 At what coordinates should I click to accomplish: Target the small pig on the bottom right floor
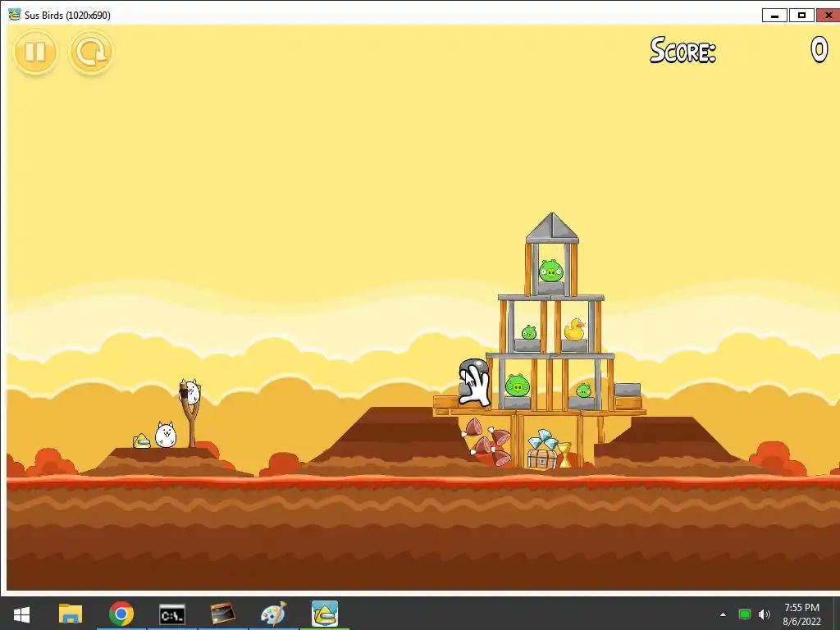583,390
